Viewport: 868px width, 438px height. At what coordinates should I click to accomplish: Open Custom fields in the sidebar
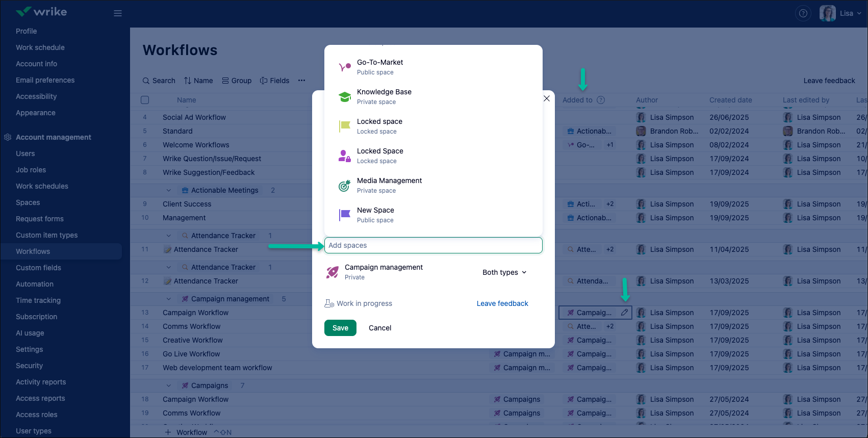pos(38,268)
